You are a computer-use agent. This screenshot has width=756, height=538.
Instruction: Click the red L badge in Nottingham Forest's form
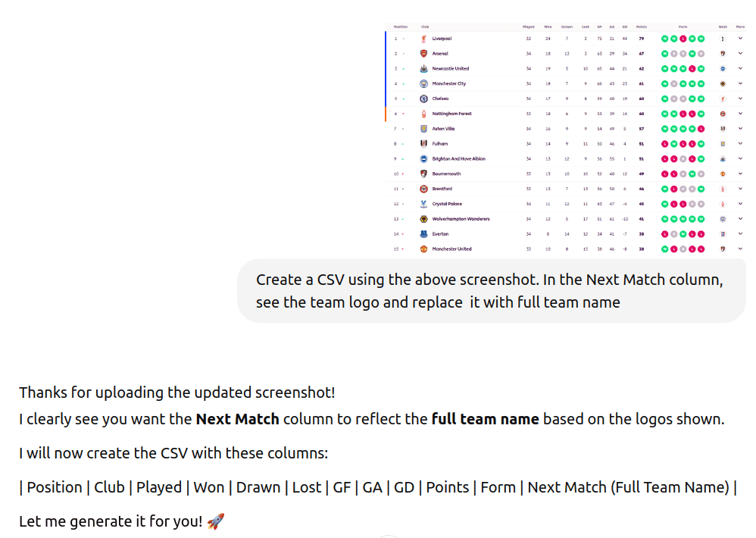point(683,113)
